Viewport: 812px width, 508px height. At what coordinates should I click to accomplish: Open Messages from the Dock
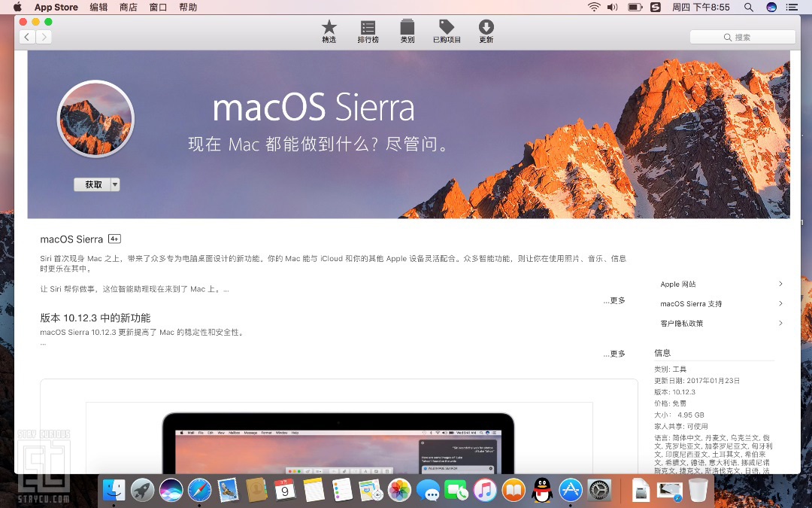click(x=429, y=490)
